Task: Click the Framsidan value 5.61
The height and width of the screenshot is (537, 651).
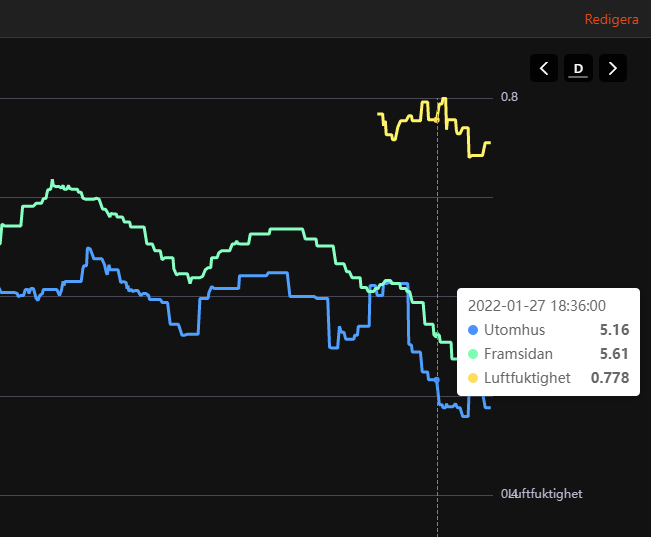Action: (x=614, y=354)
